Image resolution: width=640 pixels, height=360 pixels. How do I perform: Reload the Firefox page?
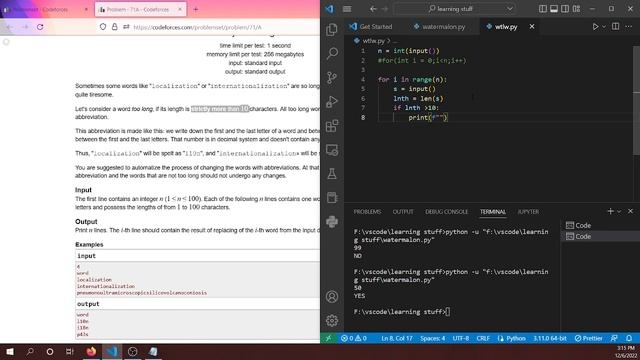click(x=40, y=27)
